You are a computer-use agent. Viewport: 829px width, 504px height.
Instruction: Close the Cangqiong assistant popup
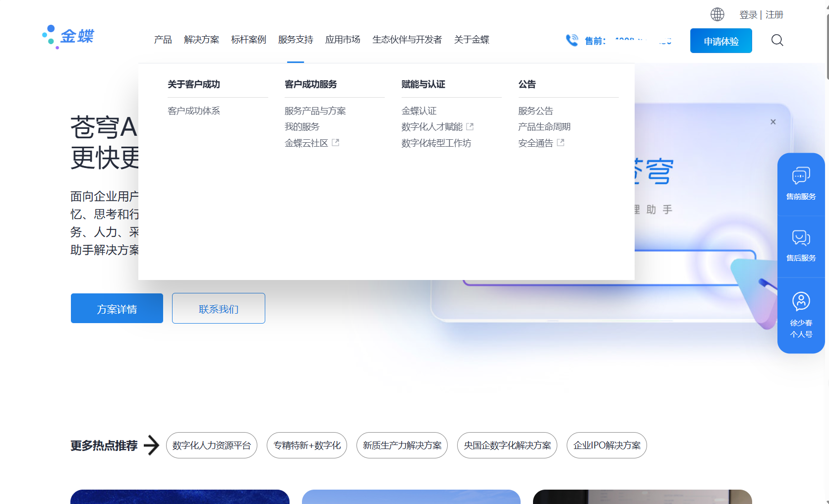(x=773, y=122)
